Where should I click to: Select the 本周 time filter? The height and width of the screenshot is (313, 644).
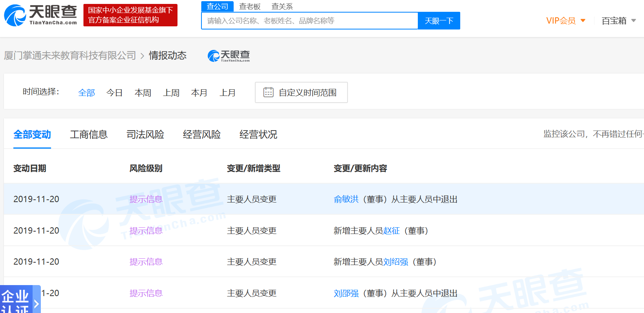[143, 93]
